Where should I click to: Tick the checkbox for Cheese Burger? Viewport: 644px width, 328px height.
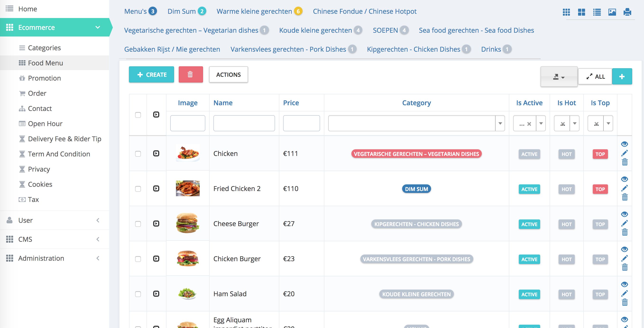coord(138,224)
